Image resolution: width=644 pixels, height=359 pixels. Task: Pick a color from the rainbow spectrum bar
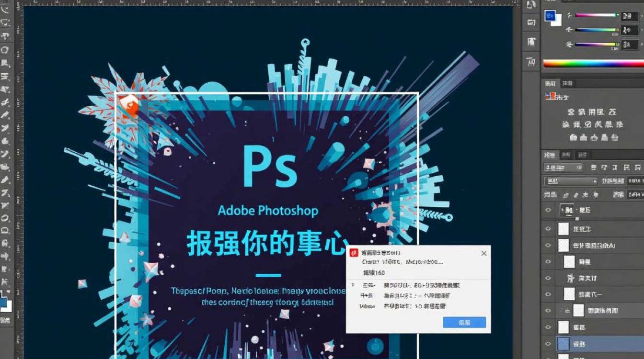pos(593,63)
